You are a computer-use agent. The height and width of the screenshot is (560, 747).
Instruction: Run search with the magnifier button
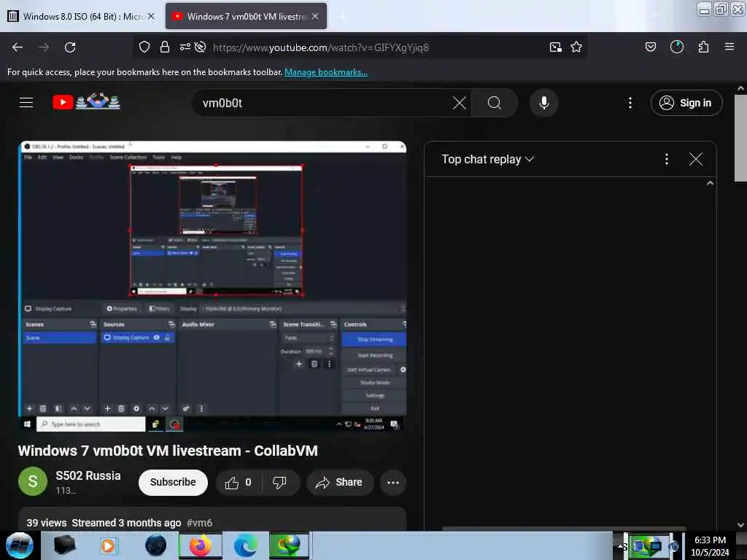point(495,103)
